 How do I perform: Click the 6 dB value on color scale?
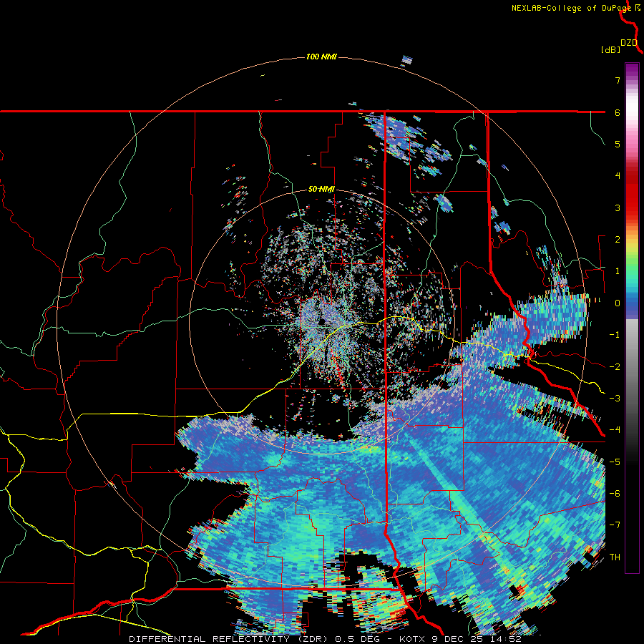(618, 112)
